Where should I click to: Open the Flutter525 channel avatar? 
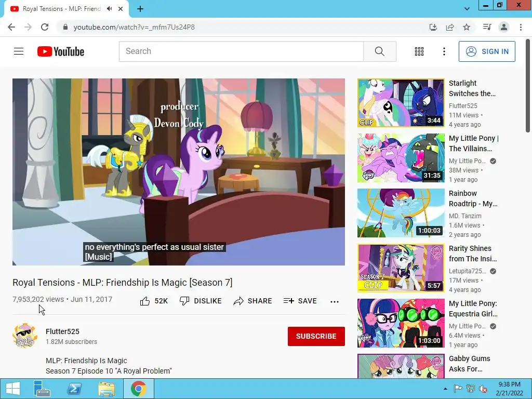pyautogui.click(x=25, y=335)
